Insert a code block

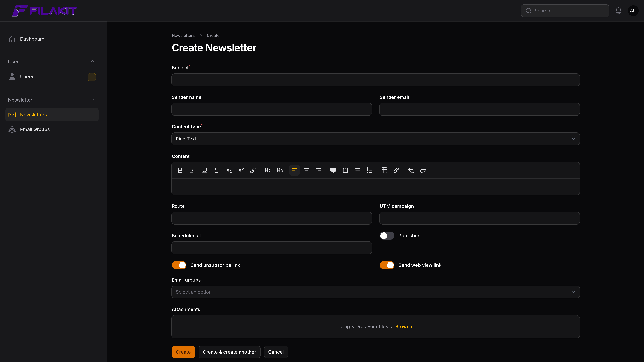tap(345, 170)
